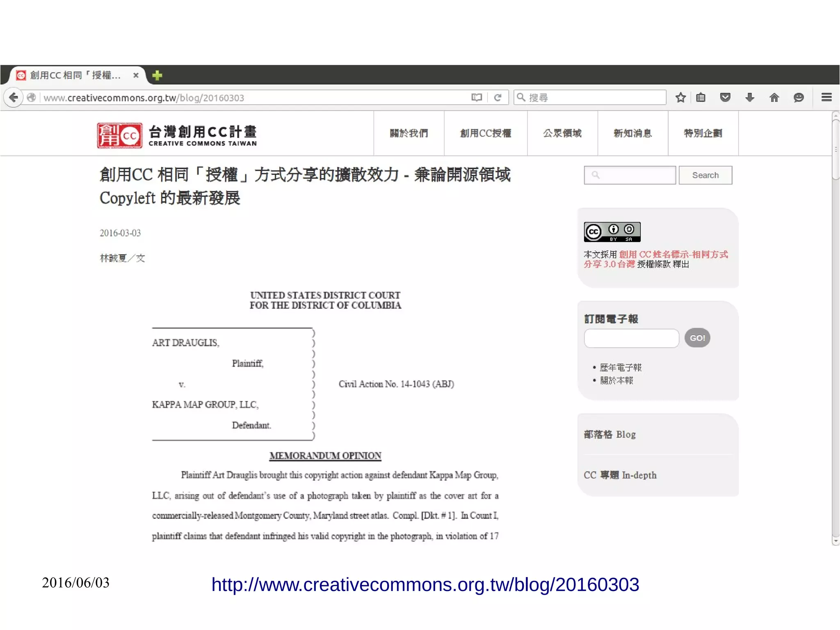Click the page vertical scrollbar thumb

(835, 150)
